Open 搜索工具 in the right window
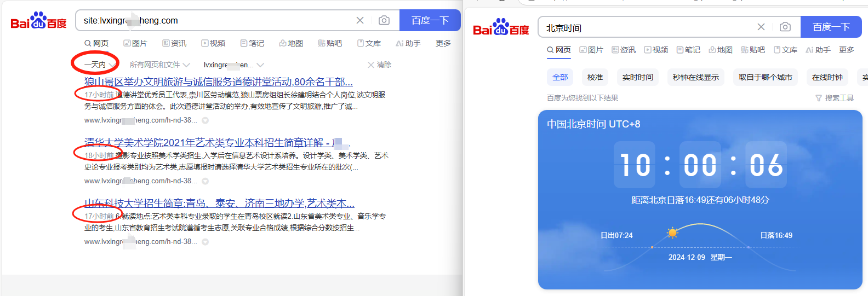Image resolution: width=868 pixels, height=296 pixels. 835,98
